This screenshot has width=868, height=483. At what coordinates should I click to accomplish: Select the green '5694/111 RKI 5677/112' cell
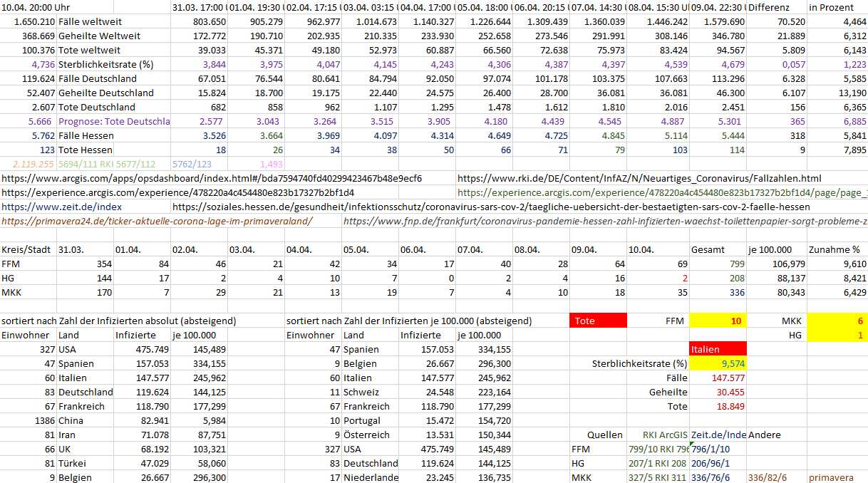[x=107, y=164]
